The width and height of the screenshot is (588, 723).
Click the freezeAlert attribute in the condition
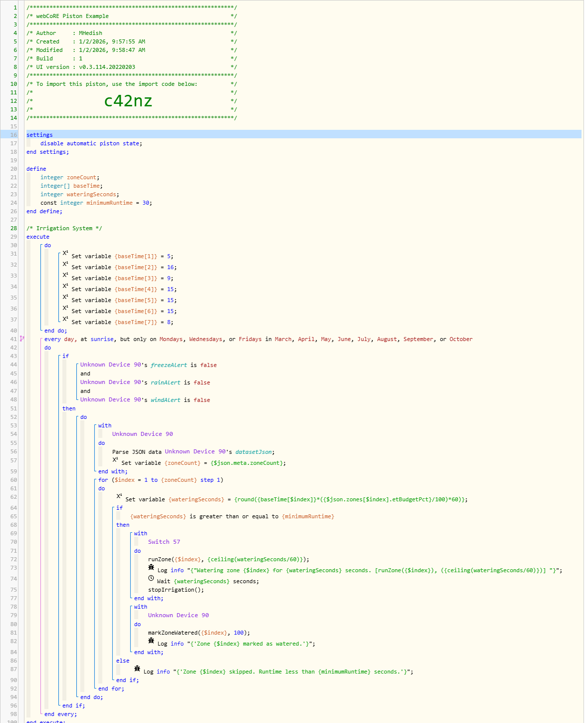pos(169,365)
